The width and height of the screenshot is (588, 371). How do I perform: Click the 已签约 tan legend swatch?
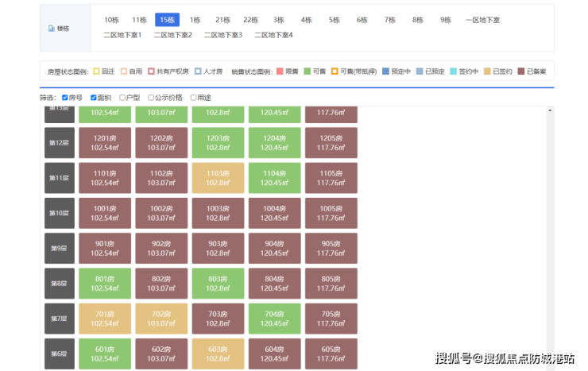tap(487, 71)
